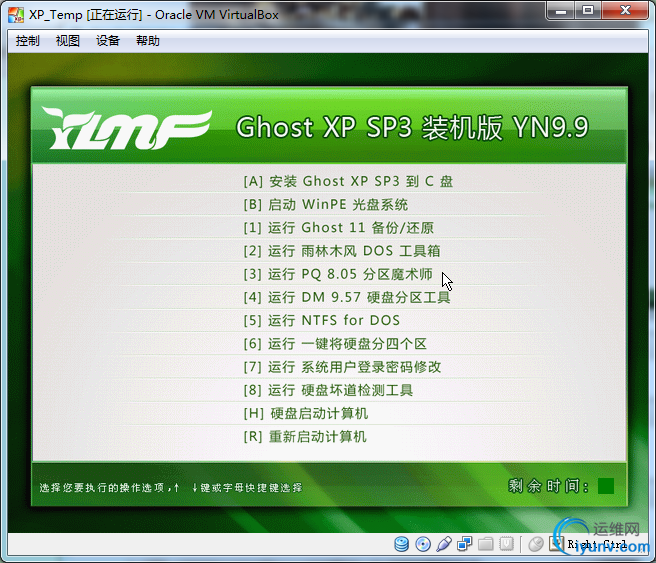Open the hard disk activity icon
The image size is (656, 563).
402,544
